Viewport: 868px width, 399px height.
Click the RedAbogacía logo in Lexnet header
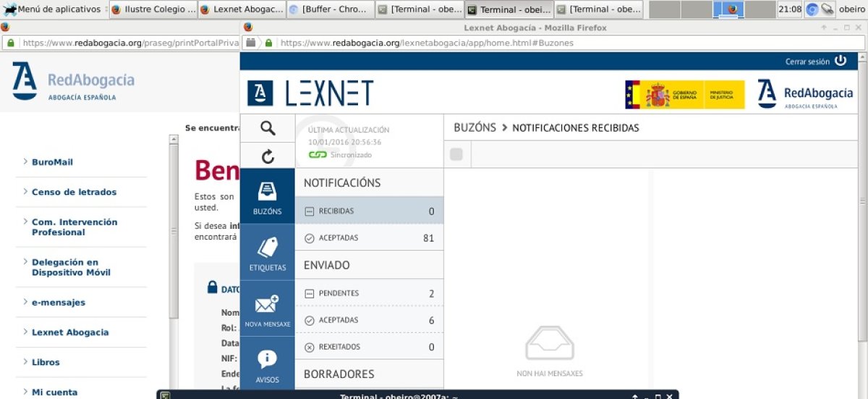805,93
